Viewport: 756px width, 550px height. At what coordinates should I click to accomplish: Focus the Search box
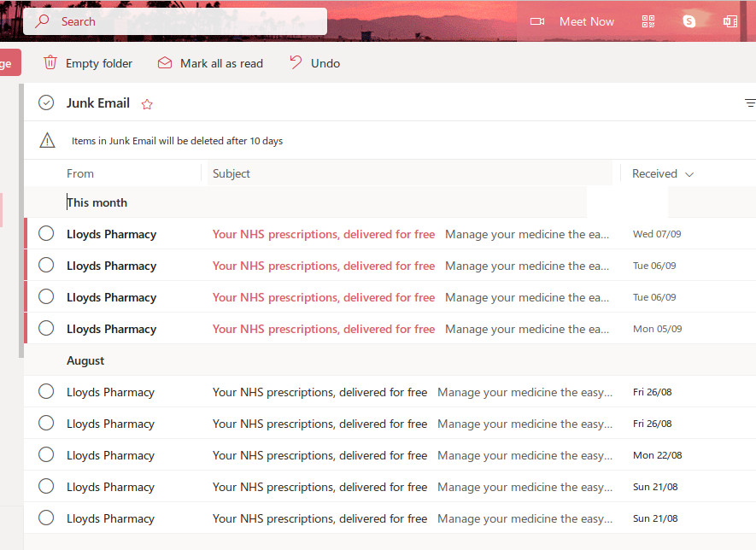175,21
